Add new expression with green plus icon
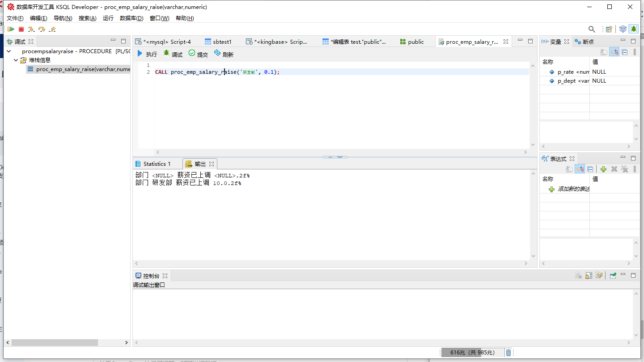 [x=603, y=169]
